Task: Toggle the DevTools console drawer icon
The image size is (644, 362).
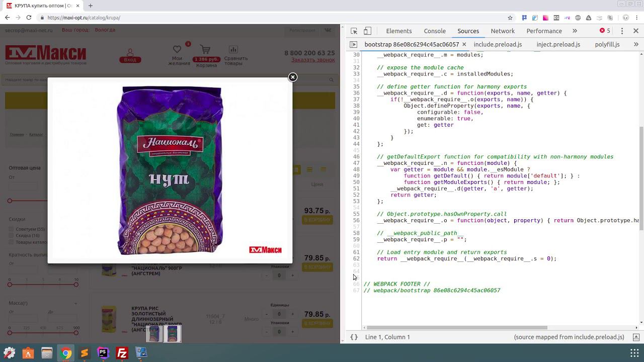Action: point(636,337)
